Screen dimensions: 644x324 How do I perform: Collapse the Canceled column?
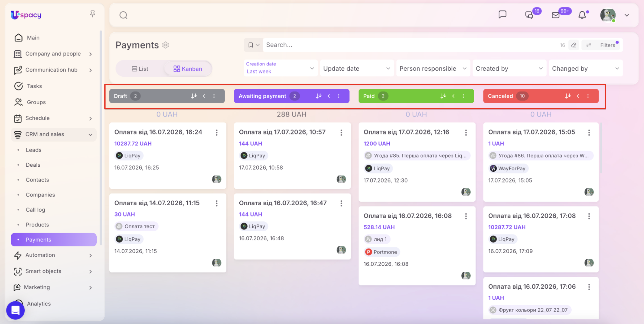pyautogui.click(x=578, y=96)
